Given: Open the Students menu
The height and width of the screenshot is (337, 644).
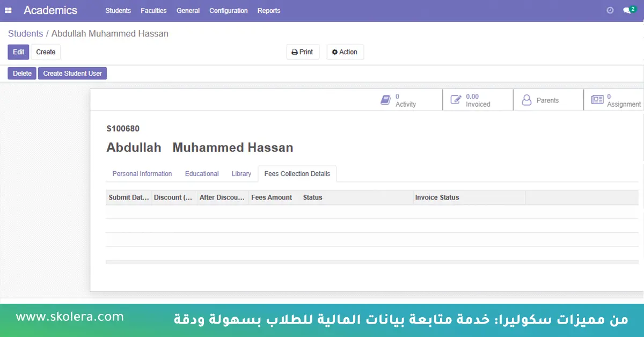Looking at the screenshot, I should tap(118, 11).
